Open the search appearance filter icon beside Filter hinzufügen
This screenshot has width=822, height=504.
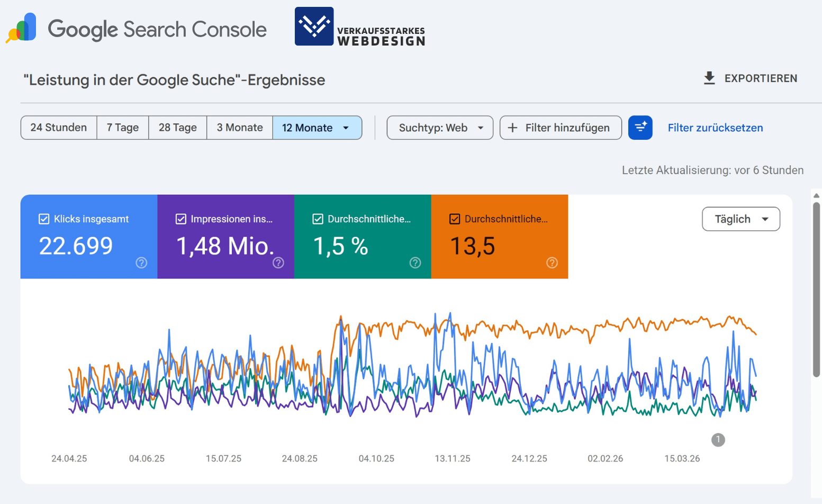640,128
